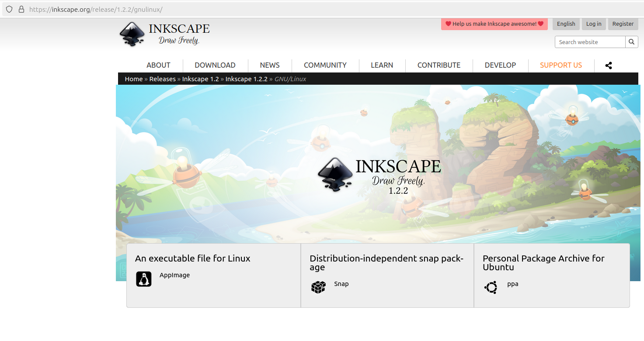Navigate to Inkscape 1.2 via breadcrumb
644x341 pixels.
click(x=200, y=79)
